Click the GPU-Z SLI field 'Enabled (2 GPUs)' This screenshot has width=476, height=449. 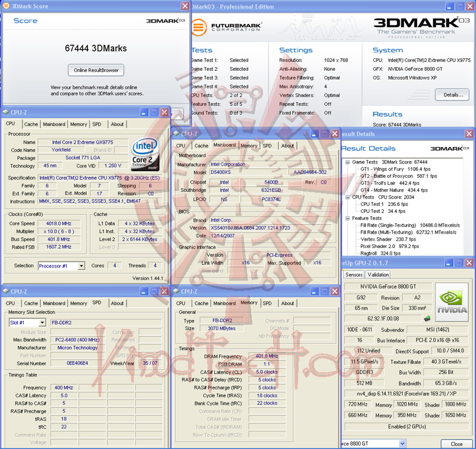click(x=406, y=426)
